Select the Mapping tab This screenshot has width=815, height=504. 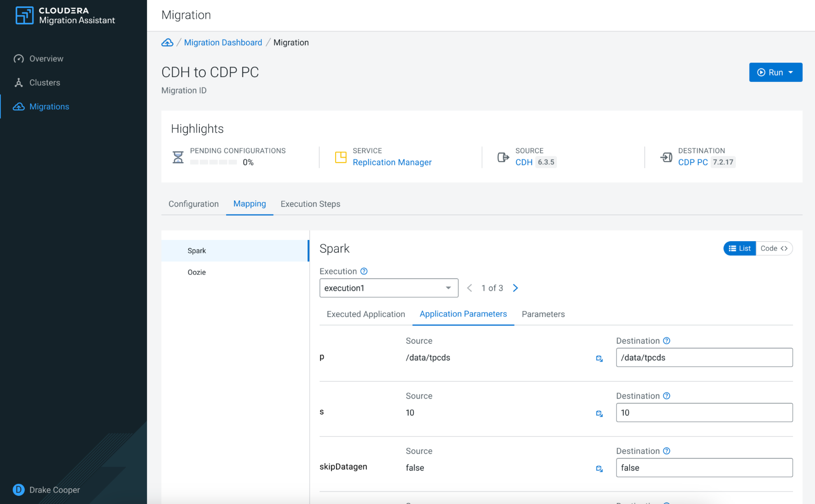(x=250, y=204)
